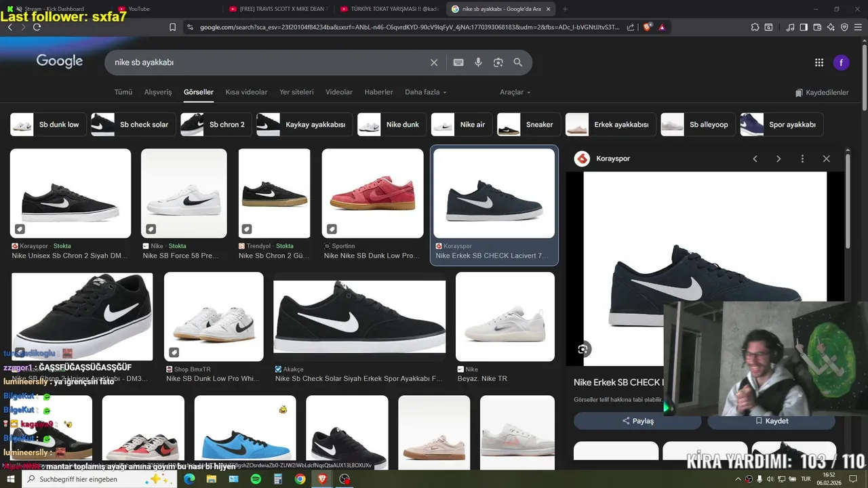Viewport: 868px width, 488px height.
Task: Open the TRAVIS SCOTT X MIKE DEAN tab
Action: tap(278, 9)
